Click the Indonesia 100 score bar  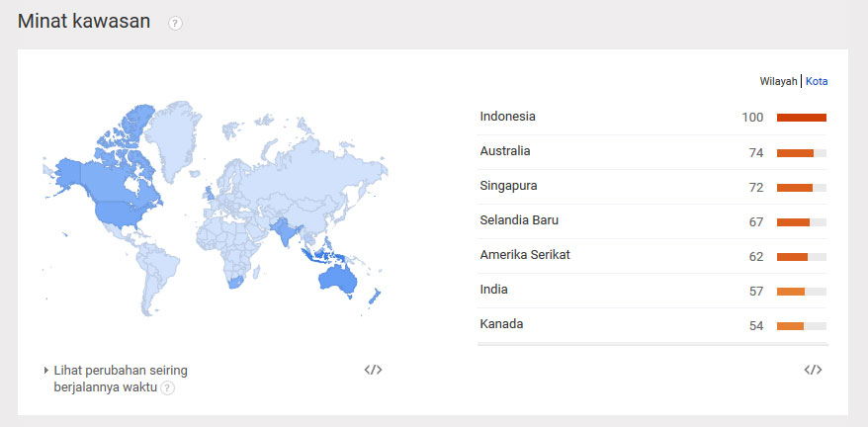[801, 118]
